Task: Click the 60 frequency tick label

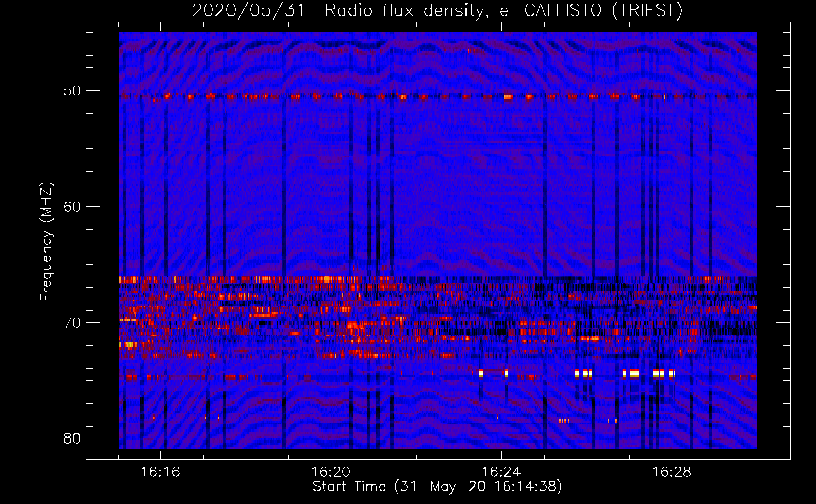Action: click(72, 207)
